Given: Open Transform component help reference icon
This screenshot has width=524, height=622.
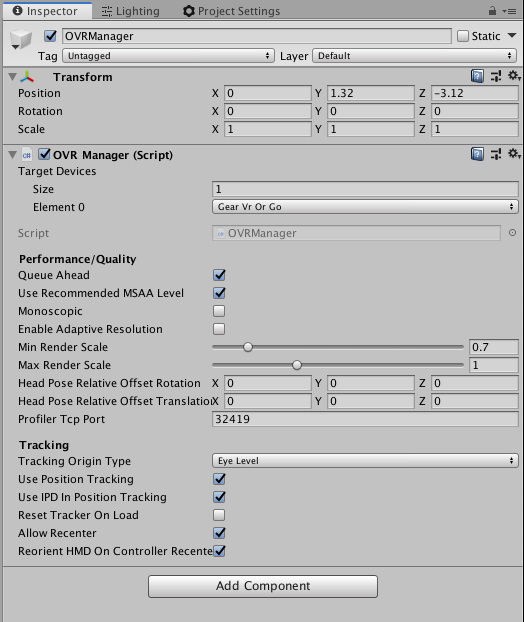Looking at the screenshot, I should click(x=477, y=76).
